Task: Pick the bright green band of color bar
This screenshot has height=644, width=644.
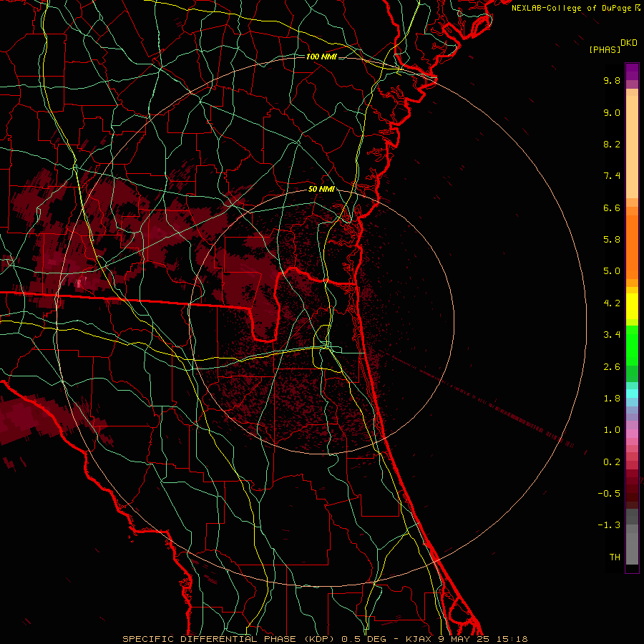Action: coord(632,346)
